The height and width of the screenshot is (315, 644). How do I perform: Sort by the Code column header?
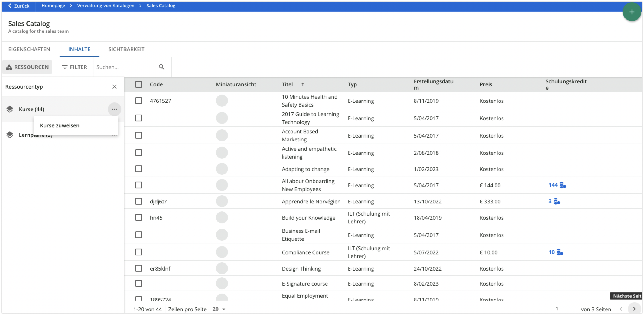tap(156, 85)
